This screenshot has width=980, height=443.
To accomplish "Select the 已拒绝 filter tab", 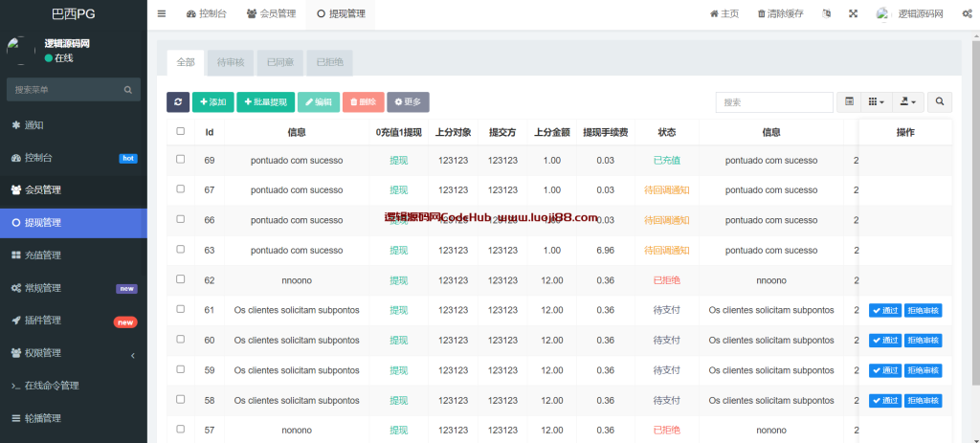I will point(329,62).
